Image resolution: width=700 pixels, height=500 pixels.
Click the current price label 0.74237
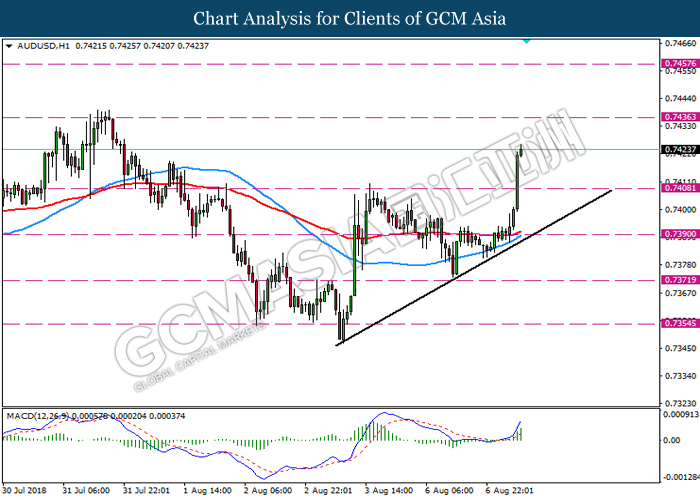pyautogui.click(x=680, y=150)
